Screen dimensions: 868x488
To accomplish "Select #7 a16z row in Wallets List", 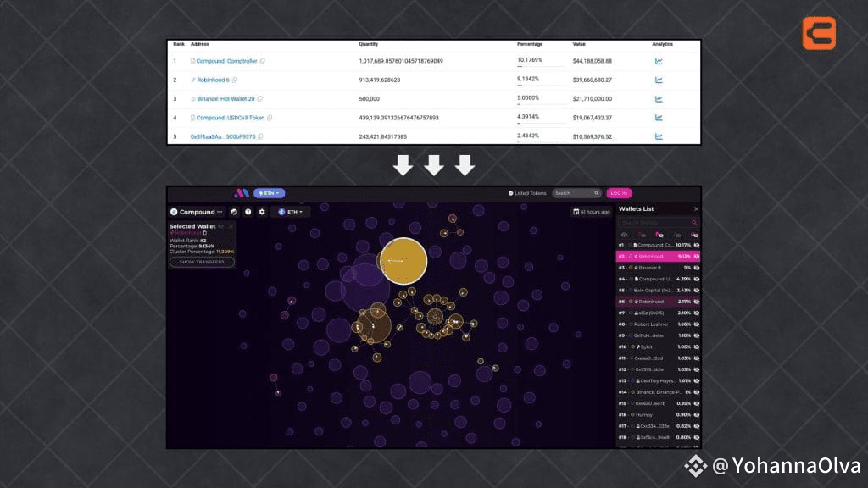I will click(658, 313).
